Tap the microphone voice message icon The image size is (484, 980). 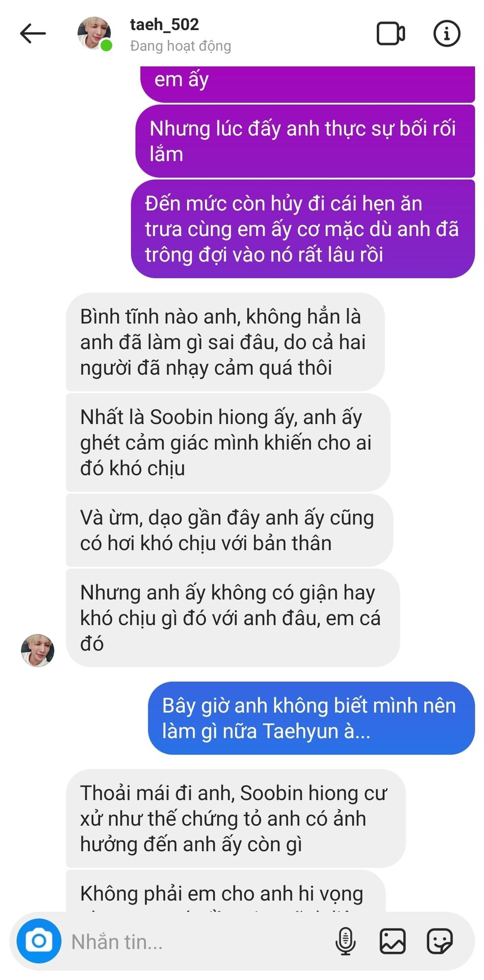345,941
